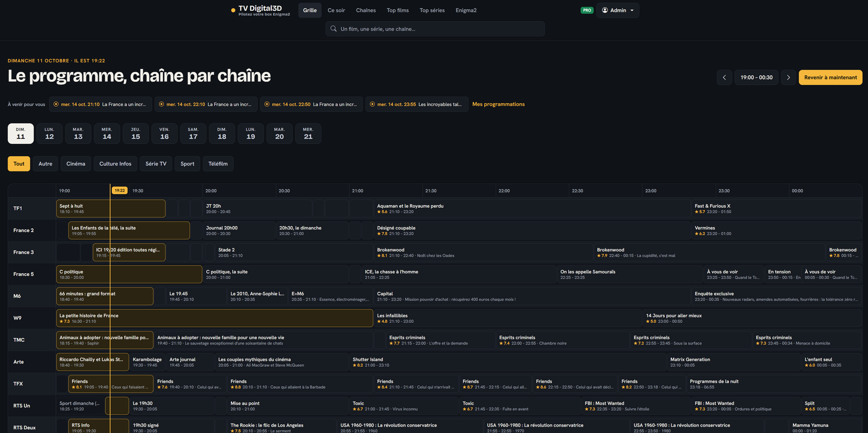Click the search magnifier icon

click(x=334, y=29)
